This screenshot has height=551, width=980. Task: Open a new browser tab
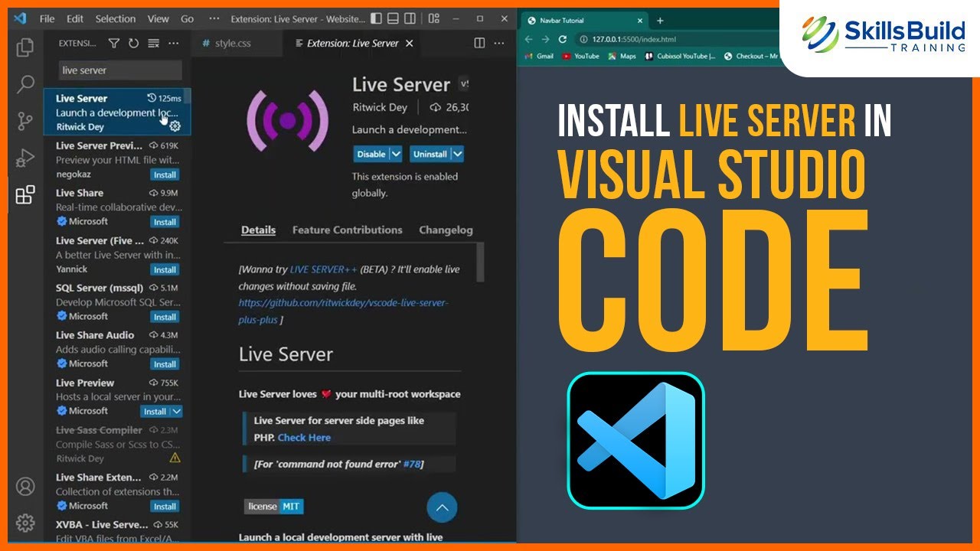660,21
